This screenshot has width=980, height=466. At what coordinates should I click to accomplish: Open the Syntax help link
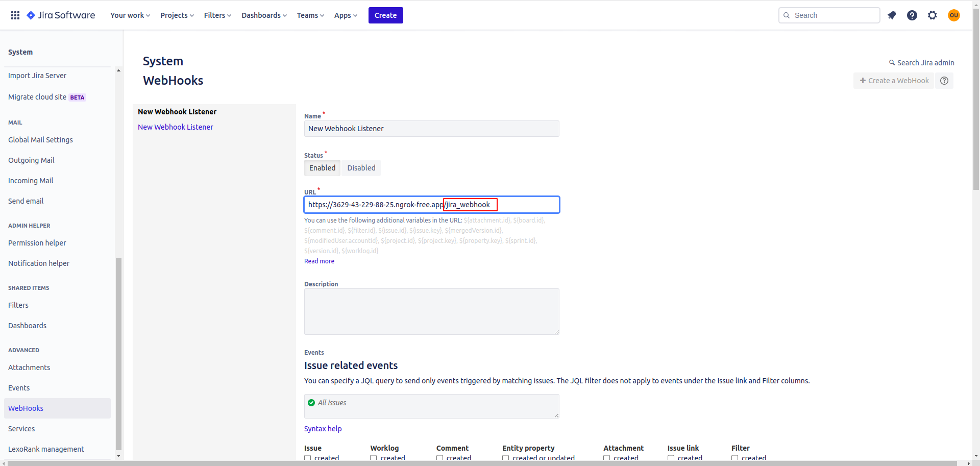[323, 429]
